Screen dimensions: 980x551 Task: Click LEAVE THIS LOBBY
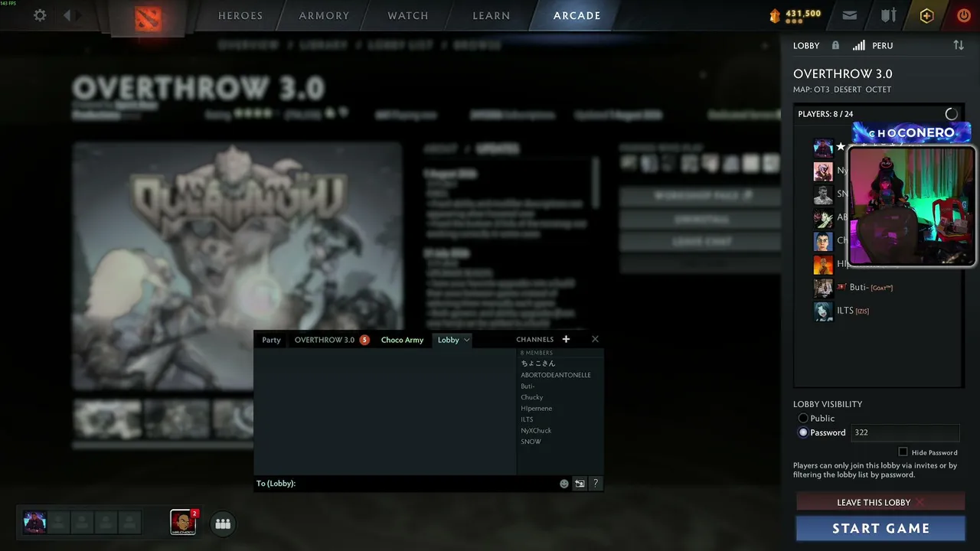[880, 502]
